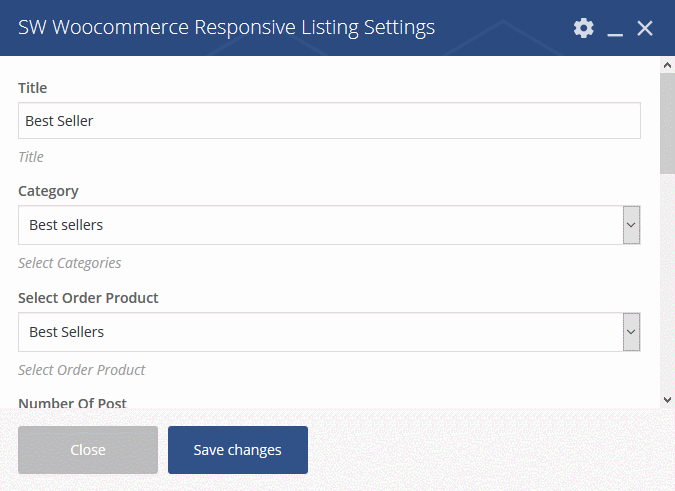The image size is (675, 491).
Task: Click the Select Order Product chevron arrow
Action: (632, 332)
